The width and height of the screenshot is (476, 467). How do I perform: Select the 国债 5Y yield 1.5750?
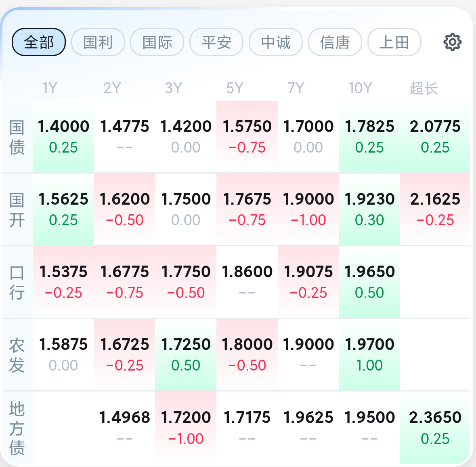point(247,137)
